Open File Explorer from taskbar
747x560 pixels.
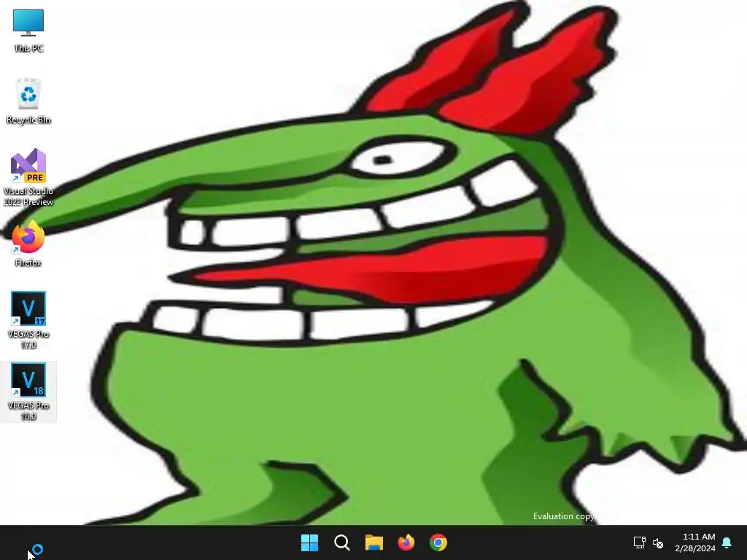pyautogui.click(x=374, y=542)
